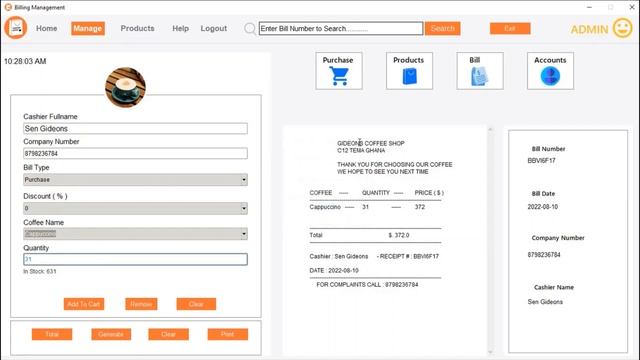Click Sen Gideons under Cashier Name
640x360 pixels.
pyautogui.click(x=545, y=302)
